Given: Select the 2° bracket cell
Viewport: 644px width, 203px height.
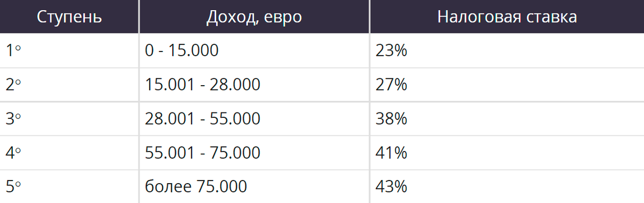Looking at the screenshot, I should click(69, 85).
